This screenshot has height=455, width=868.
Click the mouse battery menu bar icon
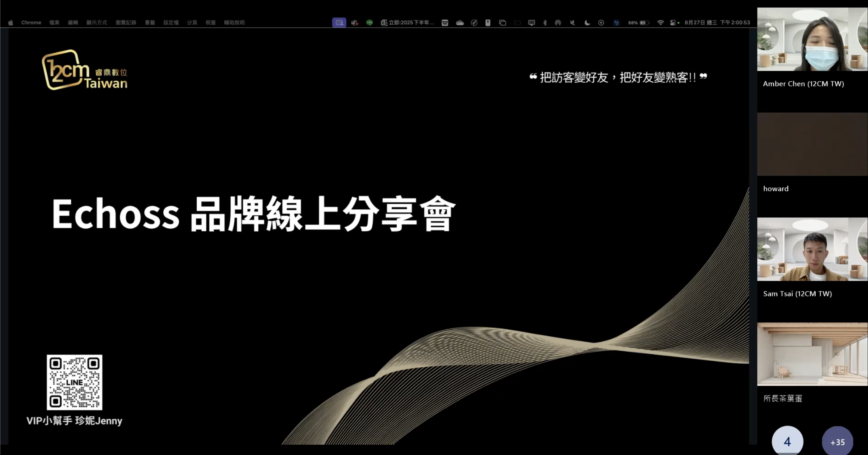tap(488, 23)
